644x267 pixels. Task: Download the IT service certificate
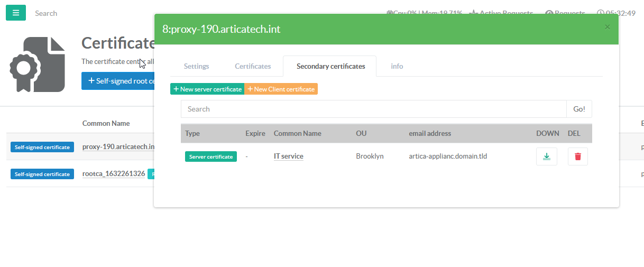pyautogui.click(x=546, y=156)
